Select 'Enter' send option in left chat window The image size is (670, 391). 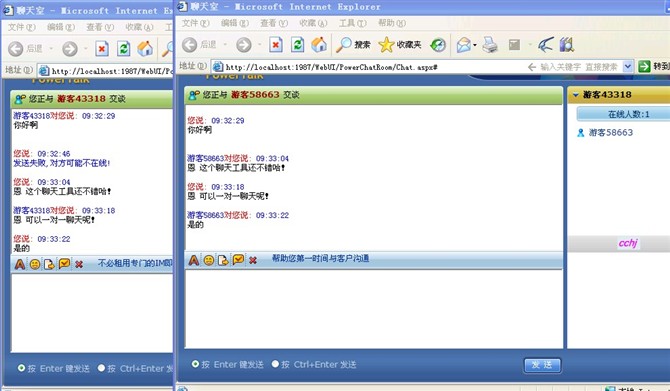click(21, 368)
